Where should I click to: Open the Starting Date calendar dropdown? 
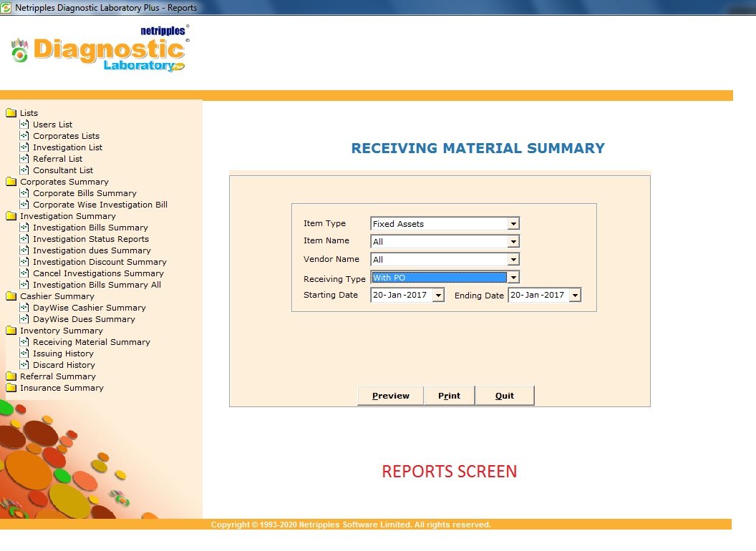(438, 295)
